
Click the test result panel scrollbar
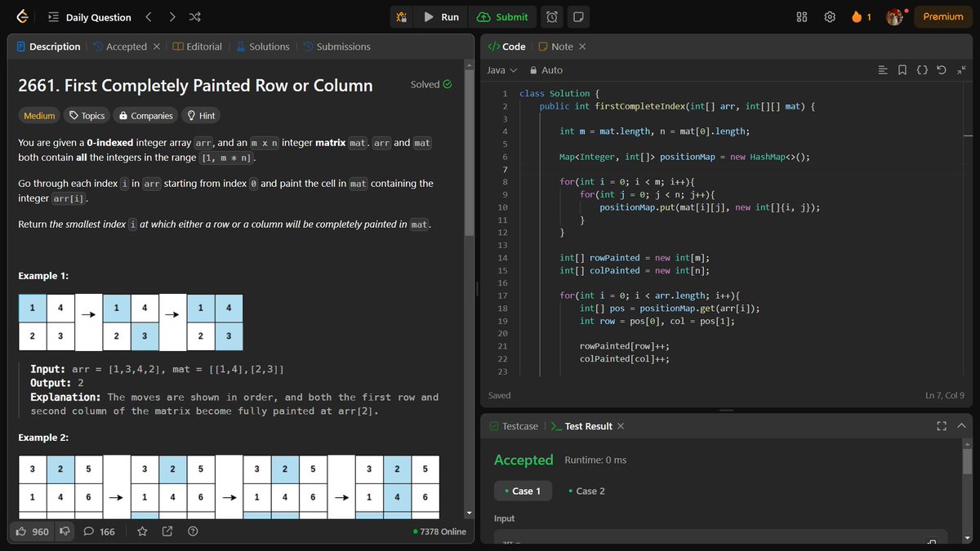tap(967, 461)
